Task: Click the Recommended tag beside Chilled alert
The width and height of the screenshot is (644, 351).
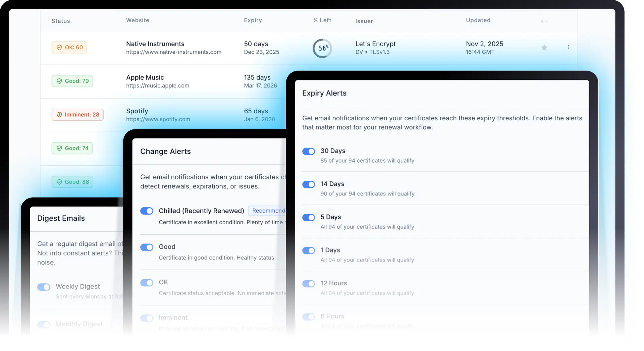Action: [267, 211]
